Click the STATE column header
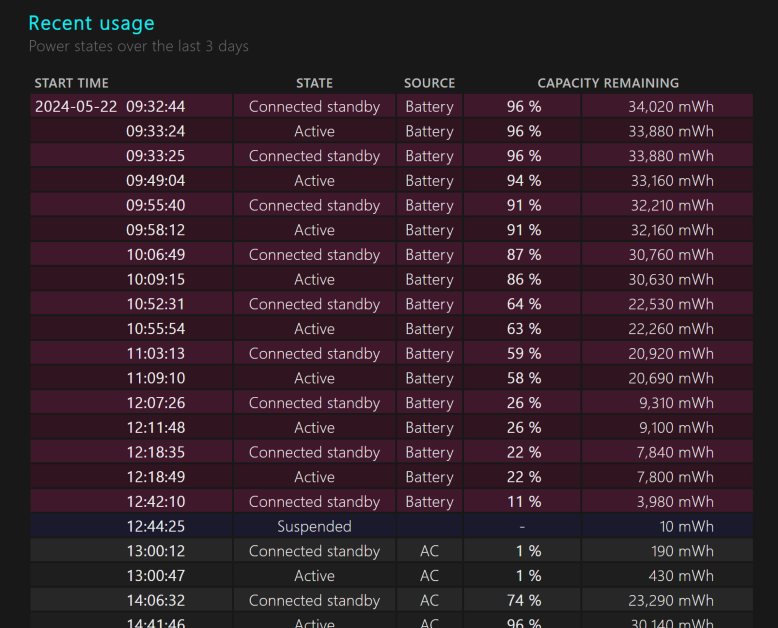 pyautogui.click(x=314, y=83)
